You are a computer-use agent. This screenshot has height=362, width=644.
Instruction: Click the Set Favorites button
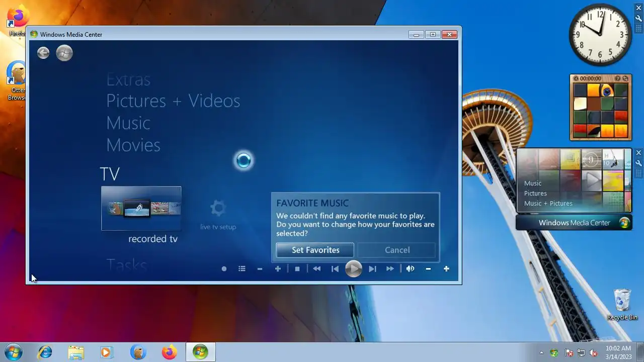[x=315, y=250]
